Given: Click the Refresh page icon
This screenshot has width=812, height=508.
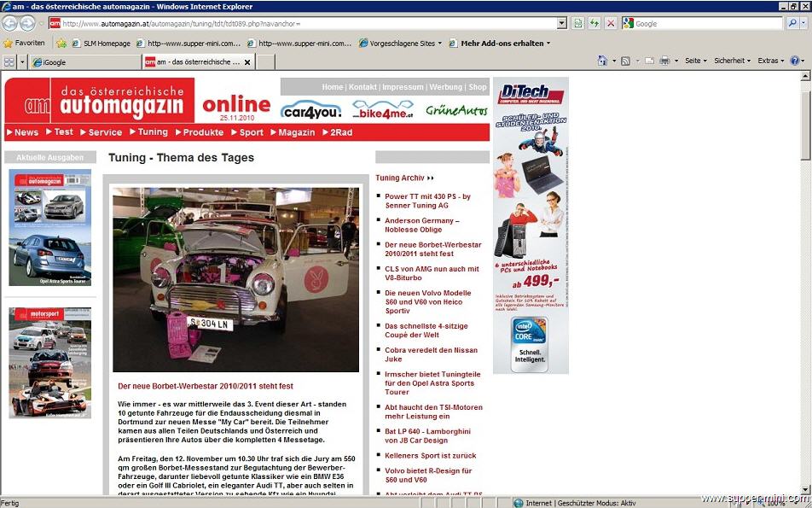Looking at the screenshot, I should click(x=594, y=23).
